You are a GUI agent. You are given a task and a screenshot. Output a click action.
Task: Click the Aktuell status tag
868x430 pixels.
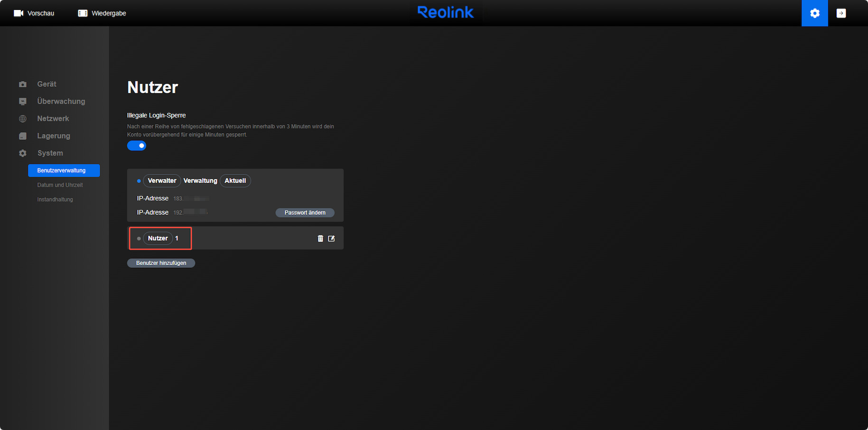click(x=235, y=181)
